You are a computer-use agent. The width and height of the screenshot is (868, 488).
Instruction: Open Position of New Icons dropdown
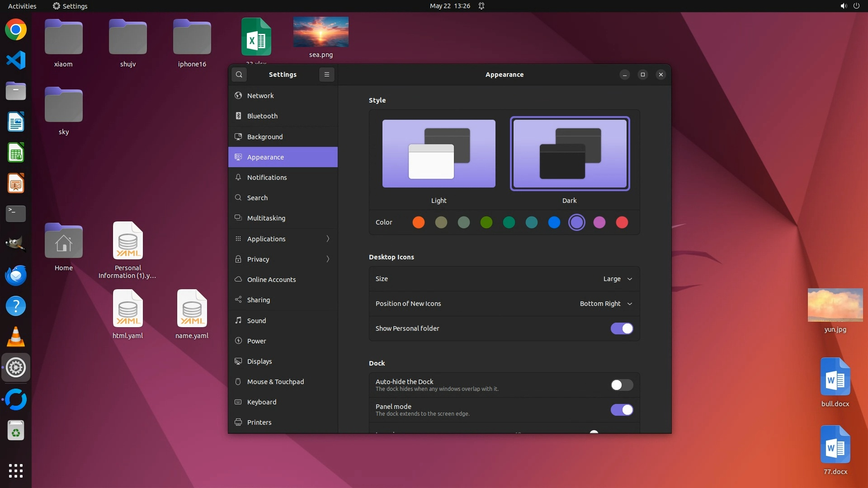coord(606,304)
